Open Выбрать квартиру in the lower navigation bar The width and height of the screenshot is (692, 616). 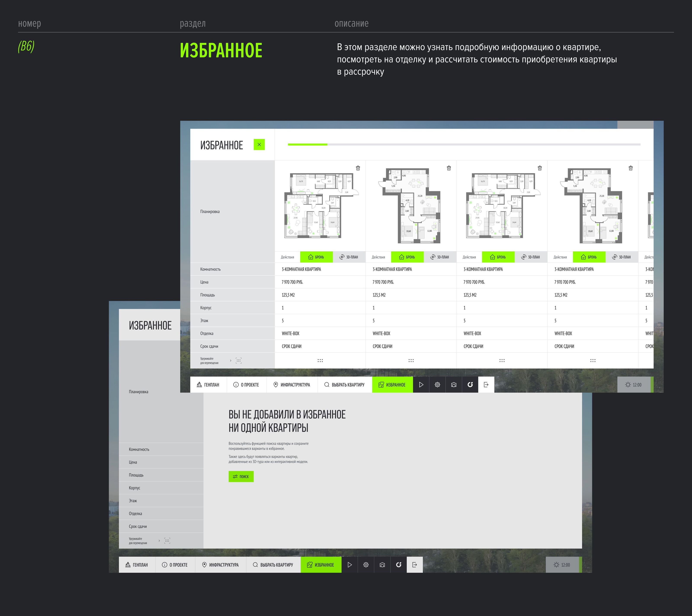click(273, 565)
